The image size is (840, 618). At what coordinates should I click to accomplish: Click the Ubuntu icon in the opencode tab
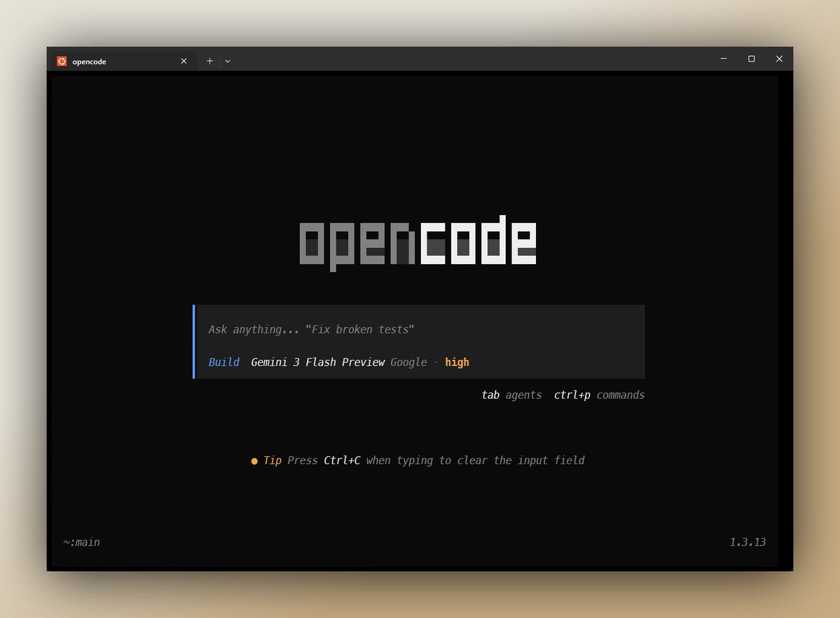click(62, 61)
